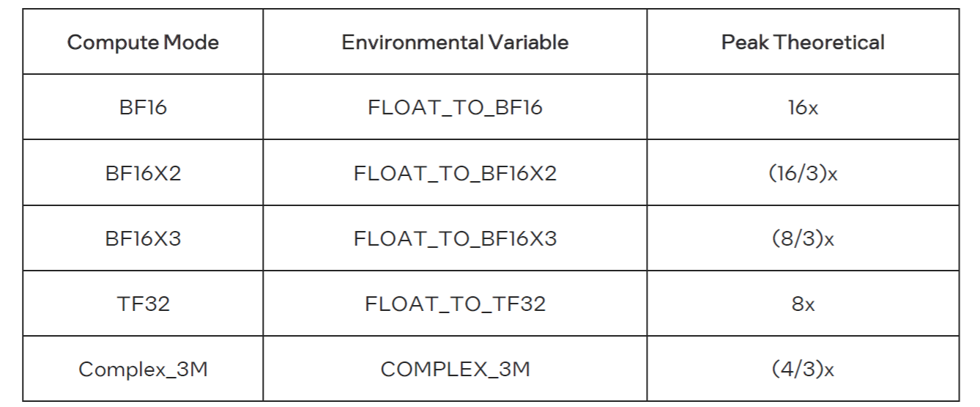Screen dimensions: 980x407
Task: Click the COMPLEX_3M environmental variable cell
Action: [x=455, y=369]
